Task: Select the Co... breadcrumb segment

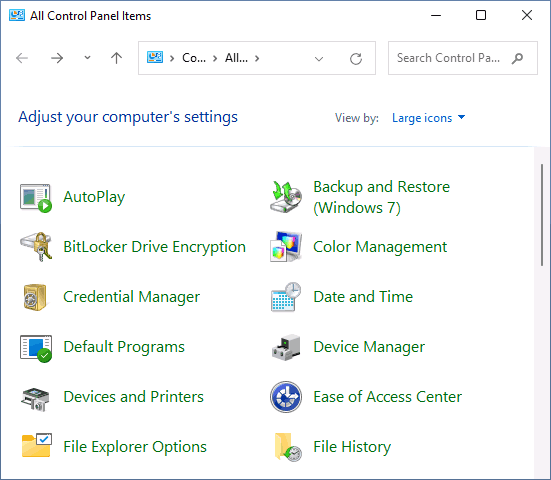Action: [194, 58]
